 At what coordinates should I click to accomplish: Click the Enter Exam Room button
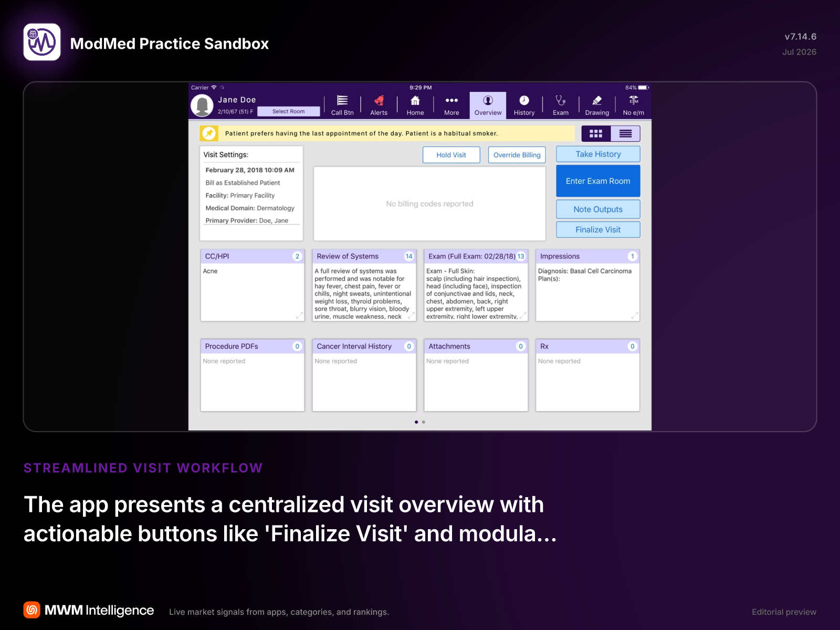tap(598, 181)
